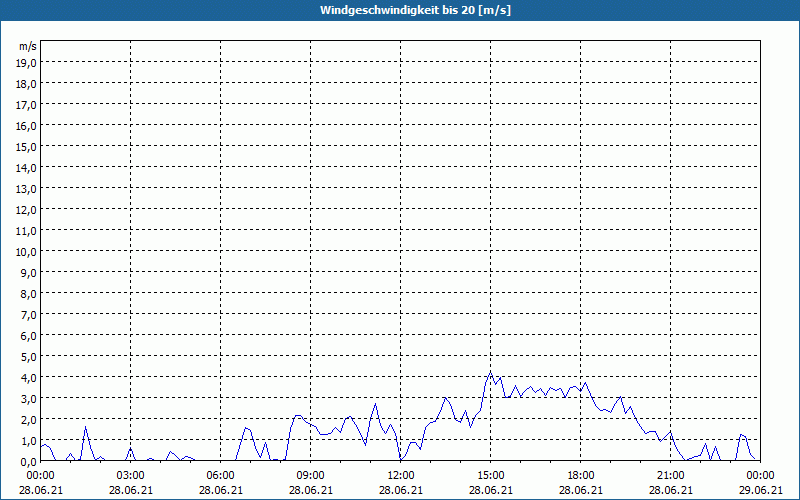Click the 10,0 y-axis label

tap(27, 252)
